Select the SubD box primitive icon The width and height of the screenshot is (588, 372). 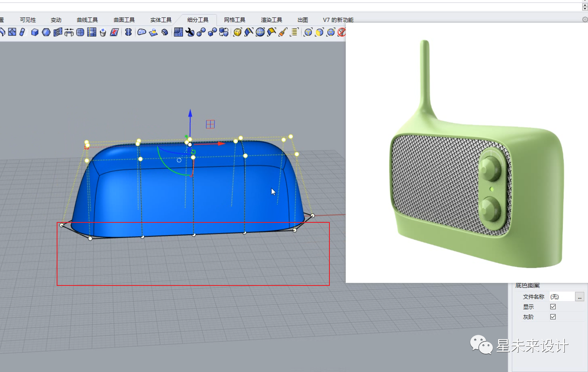click(35, 32)
